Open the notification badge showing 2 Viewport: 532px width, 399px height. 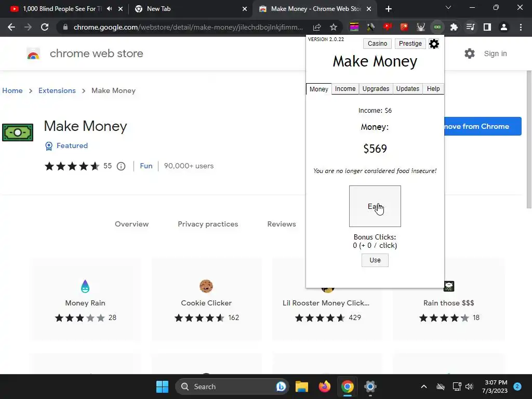coord(517,386)
